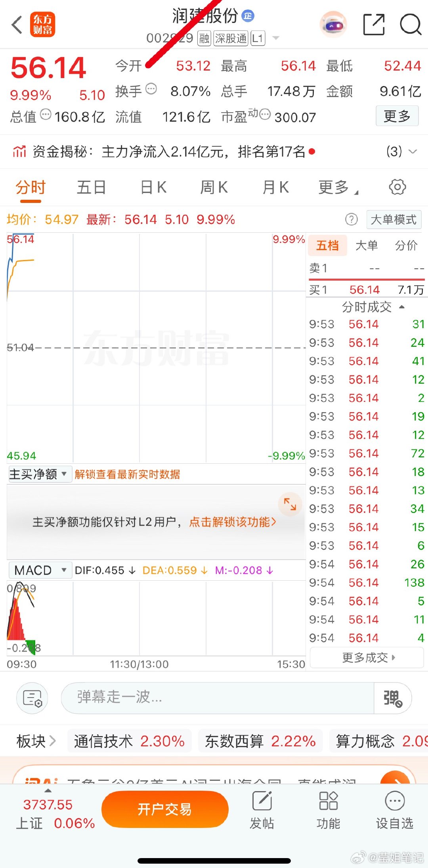Open the danmaku list settings icon

pos(32,698)
